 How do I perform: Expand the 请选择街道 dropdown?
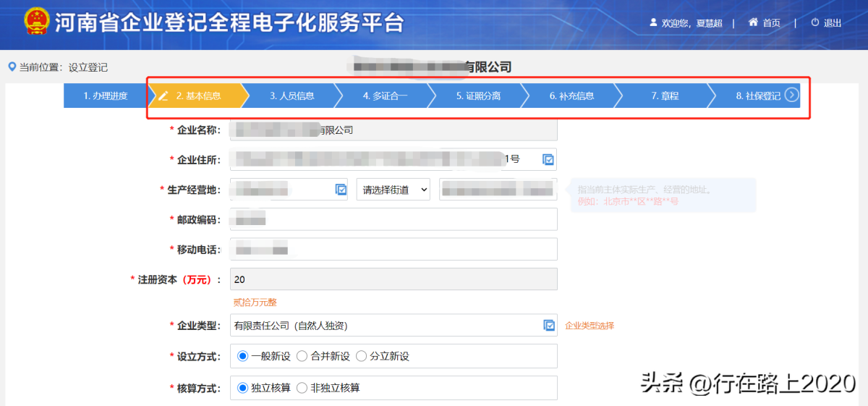point(393,190)
